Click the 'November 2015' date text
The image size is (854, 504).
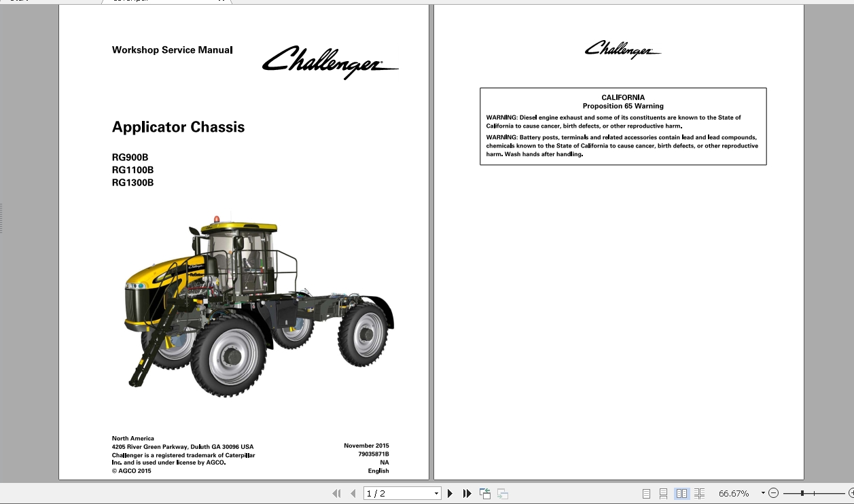366,446
